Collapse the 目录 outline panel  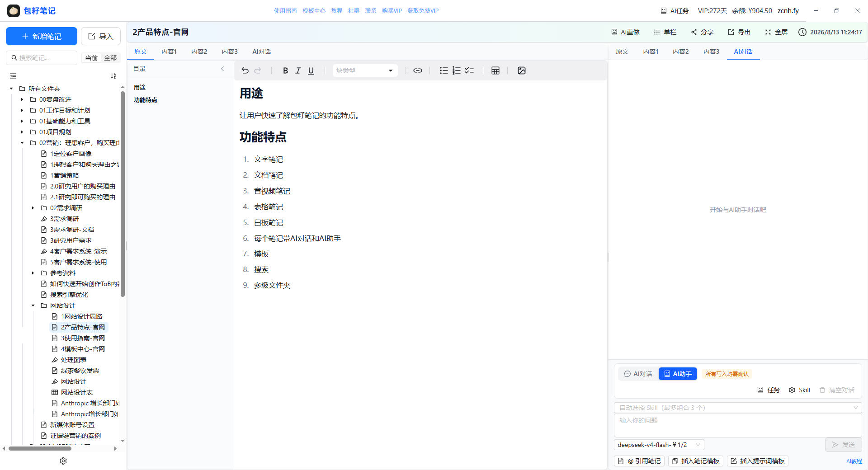coord(222,69)
